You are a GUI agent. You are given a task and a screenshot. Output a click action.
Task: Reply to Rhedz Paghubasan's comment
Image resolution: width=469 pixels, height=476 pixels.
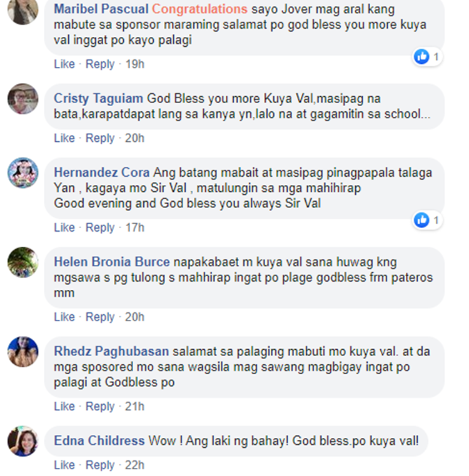[x=100, y=406]
